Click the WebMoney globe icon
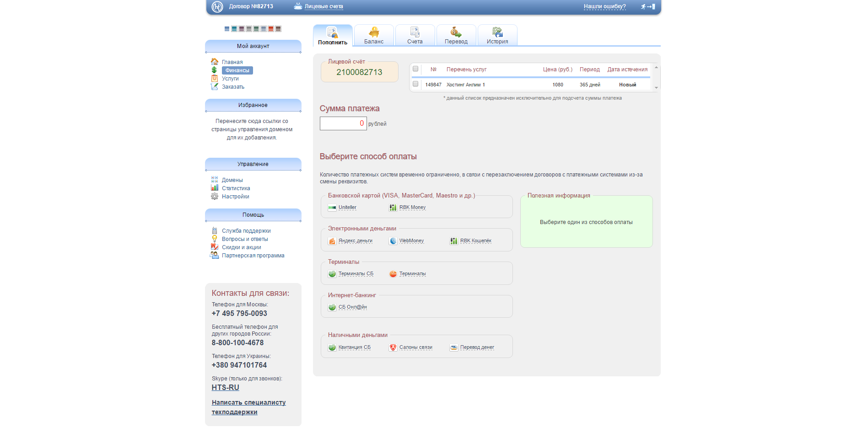Screen dimensions: 868x433 [x=393, y=241]
